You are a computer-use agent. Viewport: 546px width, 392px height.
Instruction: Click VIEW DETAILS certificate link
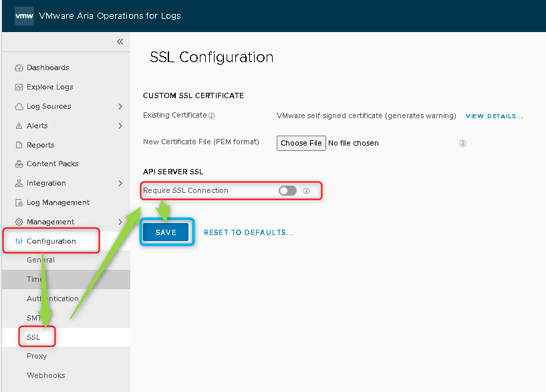tap(495, 116)
